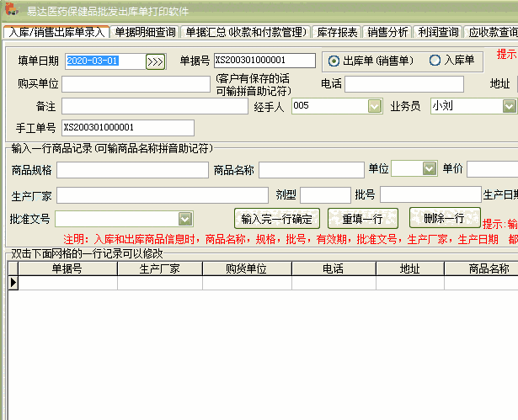Select the grid row marker arrow
Screen dimensions: 518x420
(x=13, y=283)
